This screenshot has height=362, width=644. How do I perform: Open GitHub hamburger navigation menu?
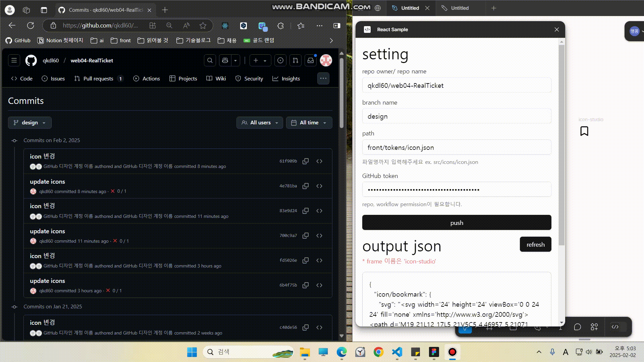coord(14,60)
